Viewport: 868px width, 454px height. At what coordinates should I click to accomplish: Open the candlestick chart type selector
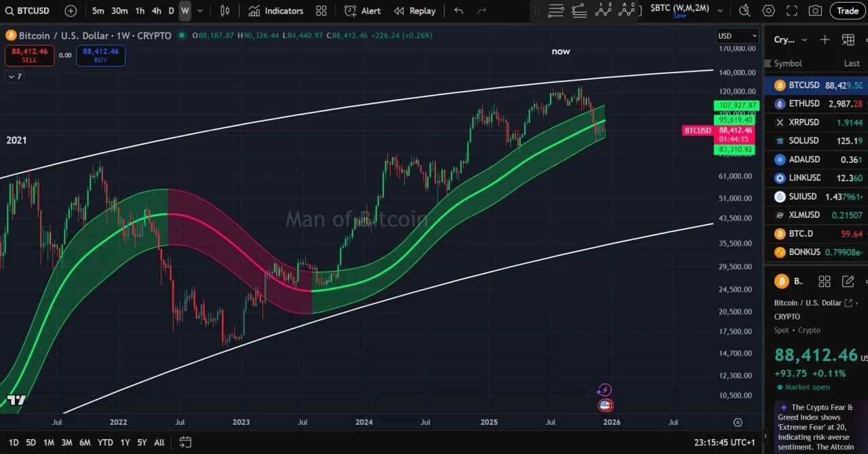coord(225,11)
